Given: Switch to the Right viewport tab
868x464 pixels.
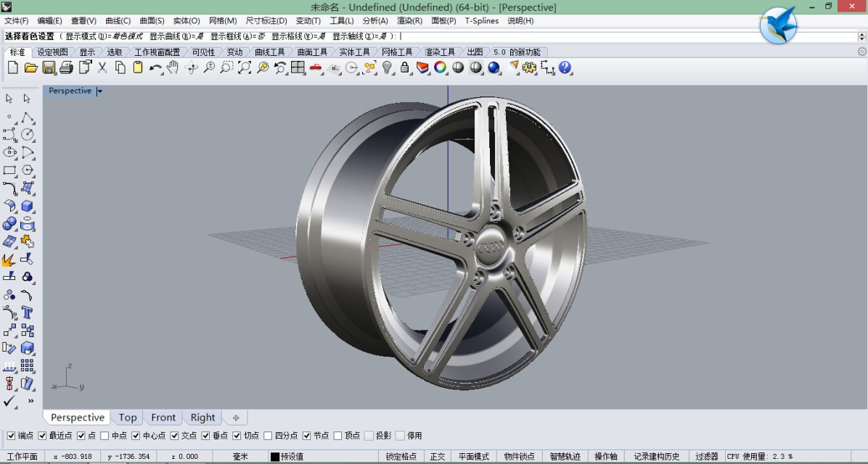Looking at the screenshot, I should pos(202,418).
